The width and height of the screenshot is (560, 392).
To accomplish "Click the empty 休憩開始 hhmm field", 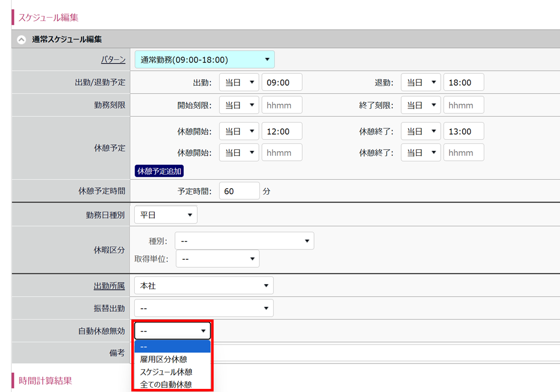I will 282,152.
